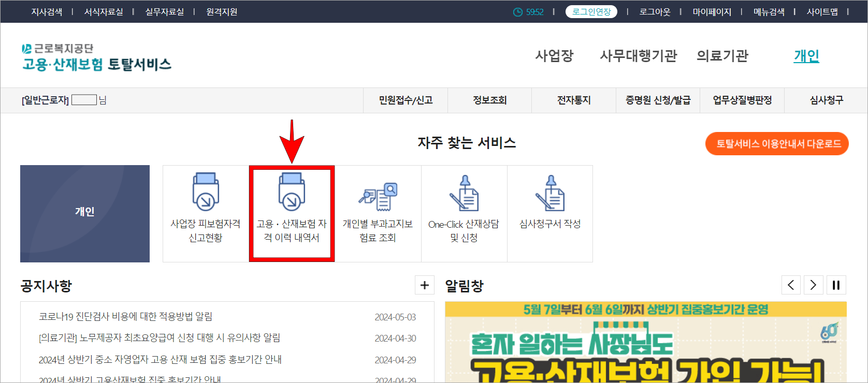The height and width of the screenshot is (383, 868).
Task: Click 토탈서비스 이용안내서 다운로드 button
Action: pyautogui.click(x=777, y=143)
